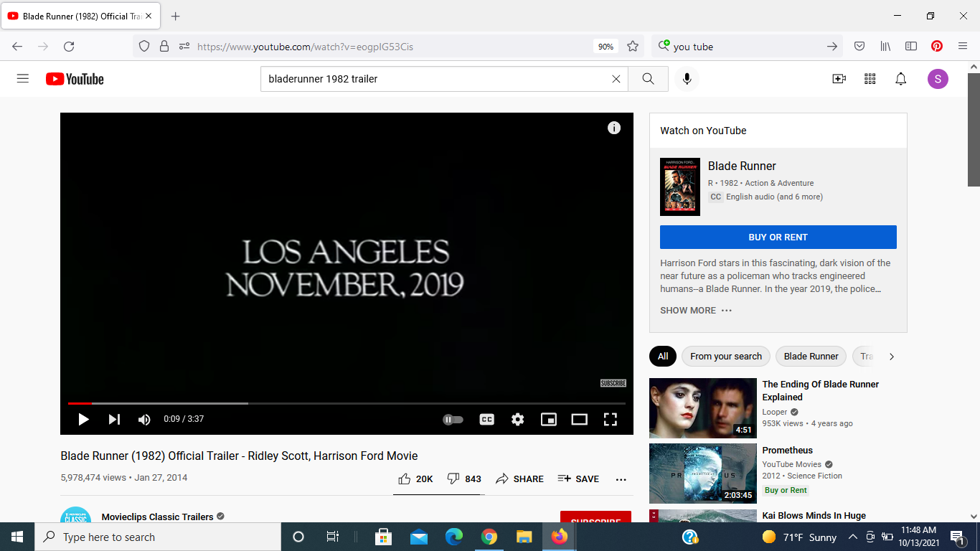Screen dimensions: 980x551
Task: Open the Prometheus movie title link
Action: (788, 451)
